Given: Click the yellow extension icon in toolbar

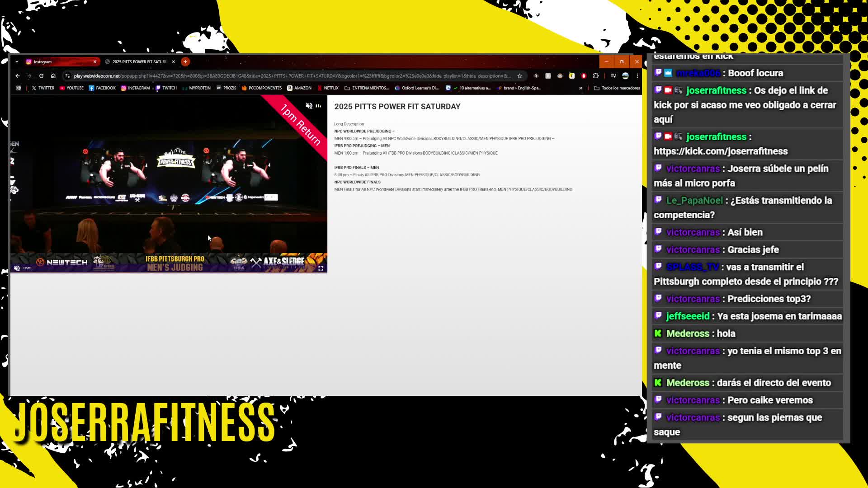Looking at the screenshot, I should (572, 76).
